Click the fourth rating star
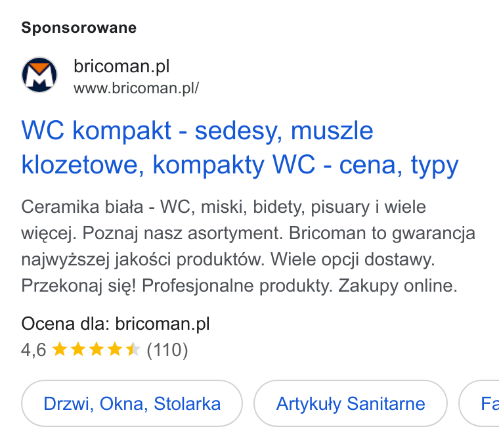Image resolution: width=499 pixels, height=448 pixels. point(114,349)
